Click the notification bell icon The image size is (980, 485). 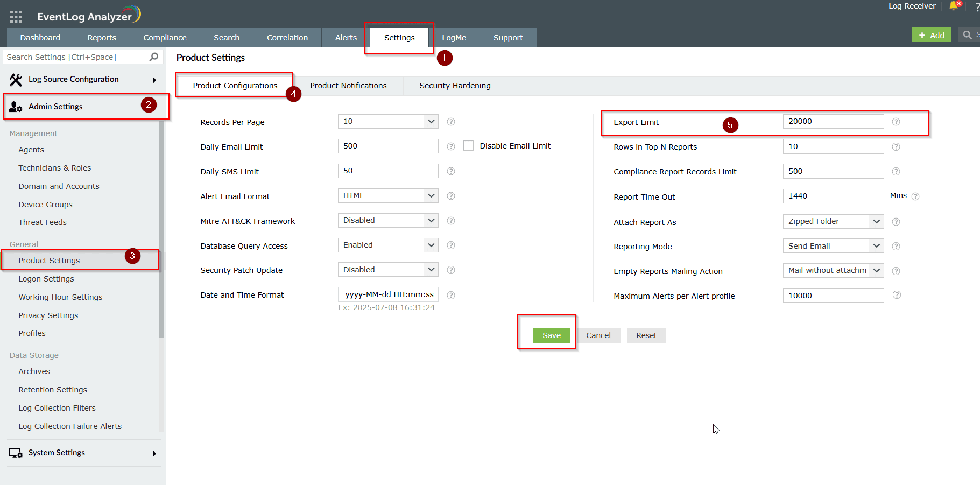point(954,6)
